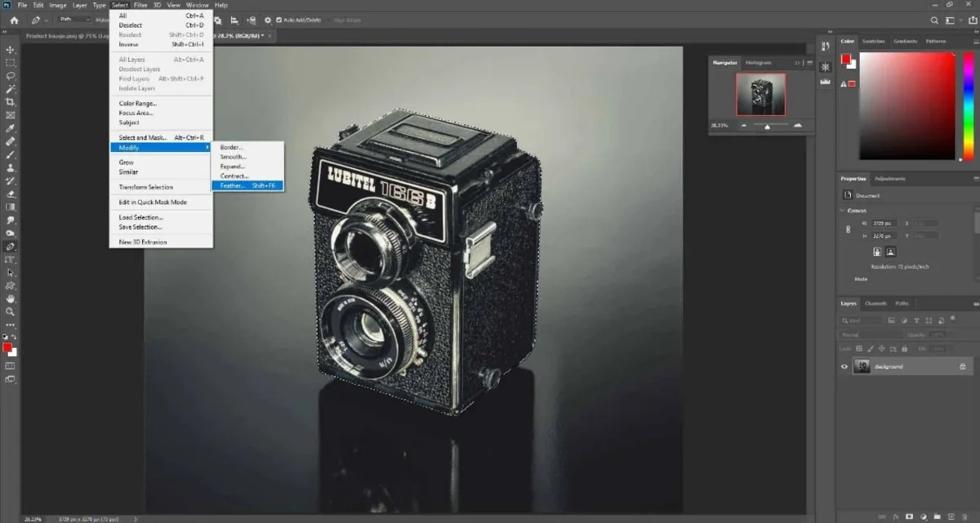Open the Filter menu

[140, 5]
